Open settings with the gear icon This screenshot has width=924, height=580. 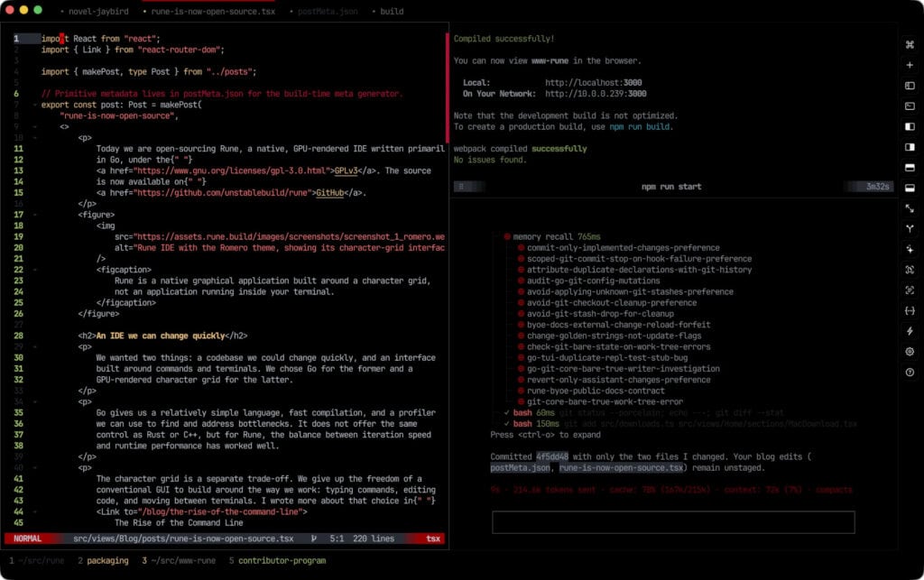pyautogui.click(x=910, y=352)
